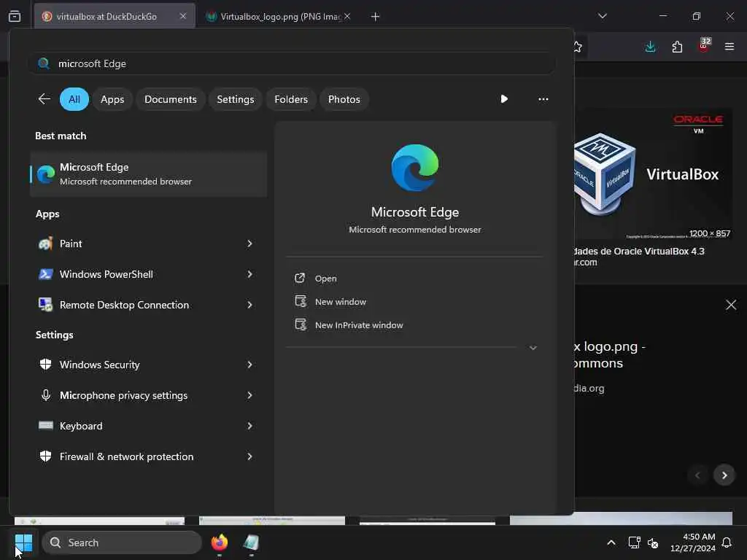Click the VirtualBox image thumbnail in Firefox
The image size is (747, 560).
point(653,174)
